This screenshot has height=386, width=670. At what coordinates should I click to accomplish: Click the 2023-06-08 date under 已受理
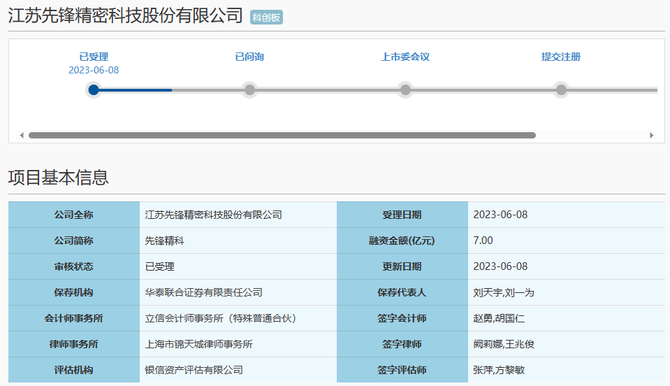[x=94, y=70]
